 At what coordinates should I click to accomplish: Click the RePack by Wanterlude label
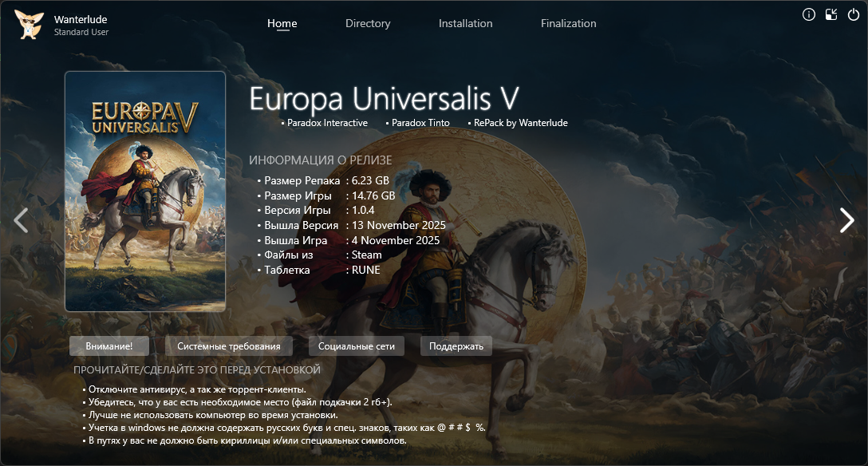pos(520,123)
